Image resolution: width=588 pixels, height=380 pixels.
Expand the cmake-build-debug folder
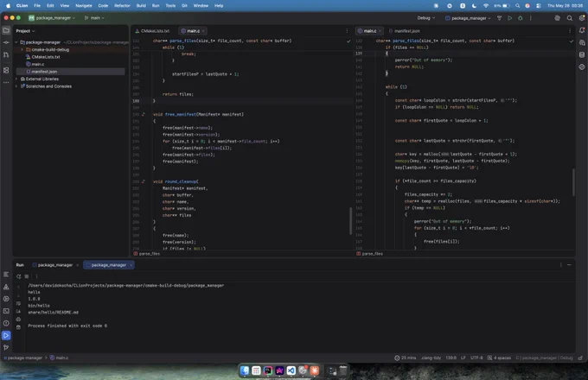coord(22,49)
